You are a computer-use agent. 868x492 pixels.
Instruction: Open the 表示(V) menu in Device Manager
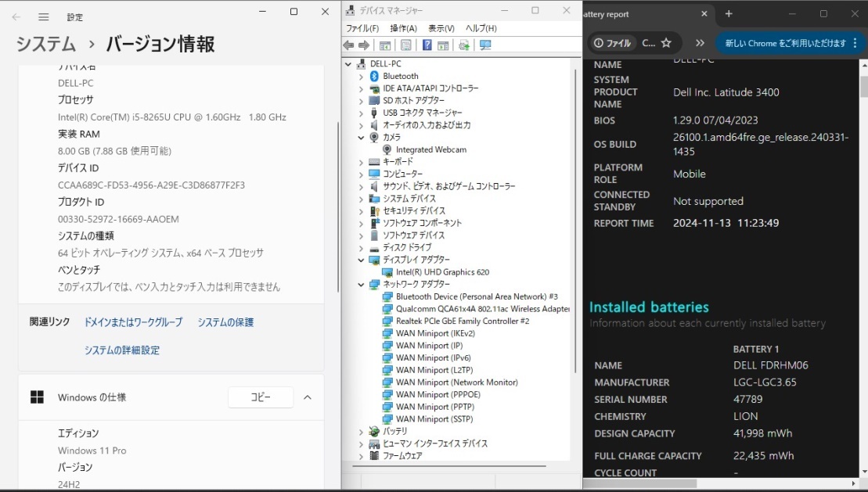tap(441, 28)
